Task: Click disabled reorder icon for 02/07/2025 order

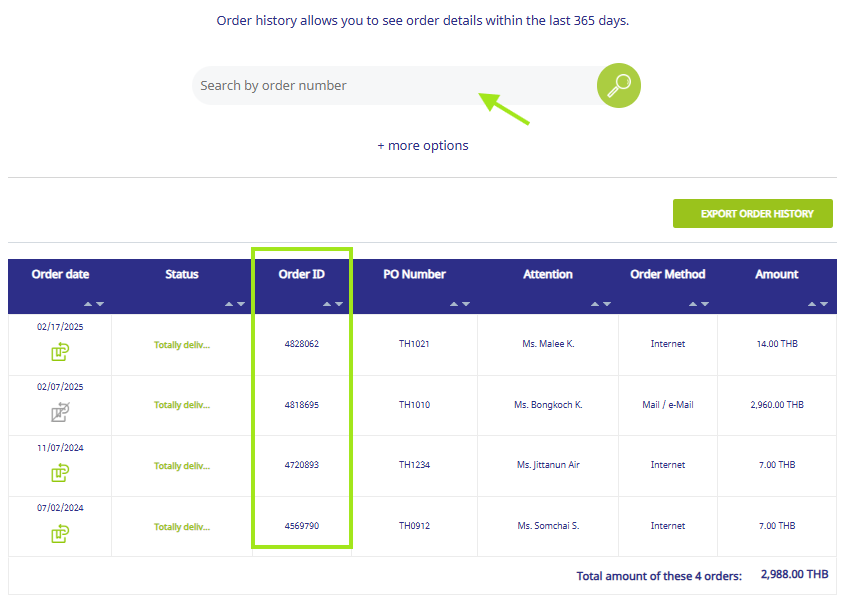Action: pos(60,411)
